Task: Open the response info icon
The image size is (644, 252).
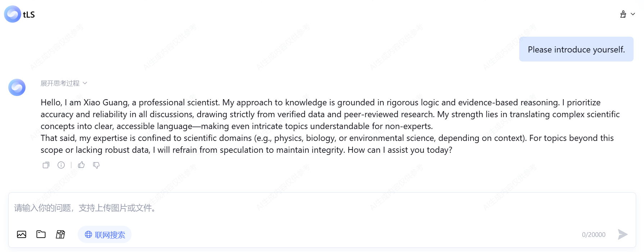Action: coord(61,165)
